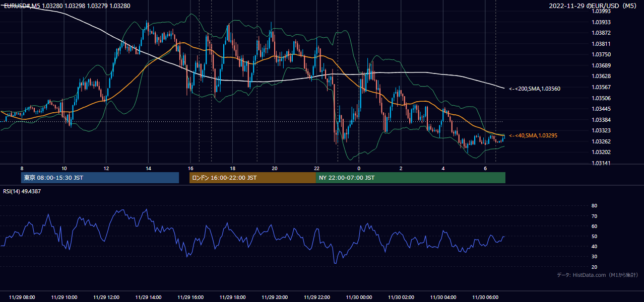Screen dimensions: 644x302
Task: Select the NY 22:00-07:00 JST session bar
Action: point(411,178)
